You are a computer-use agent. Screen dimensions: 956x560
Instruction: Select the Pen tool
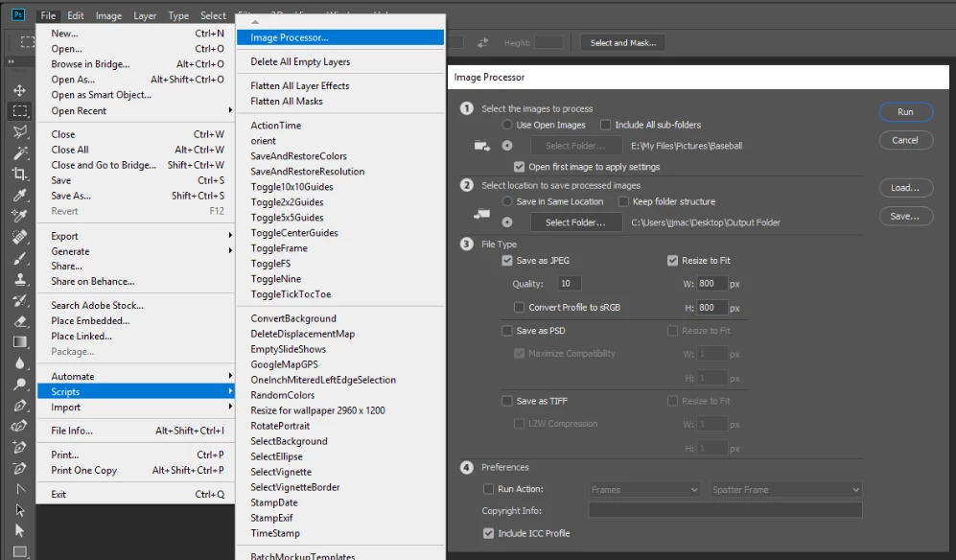coord(19,406)
